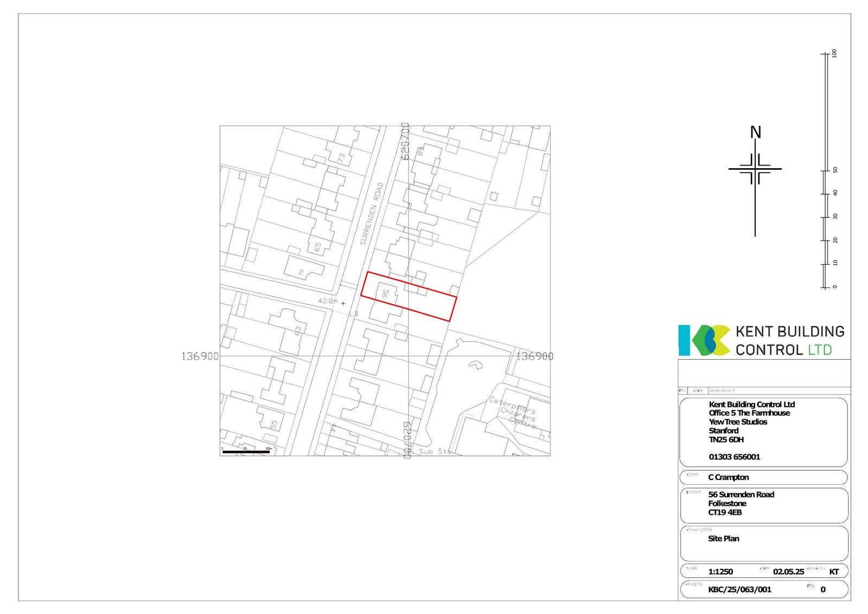Select the 1:1250 scale value
Screen dimensions: 868x614
(x=720, y=572)
